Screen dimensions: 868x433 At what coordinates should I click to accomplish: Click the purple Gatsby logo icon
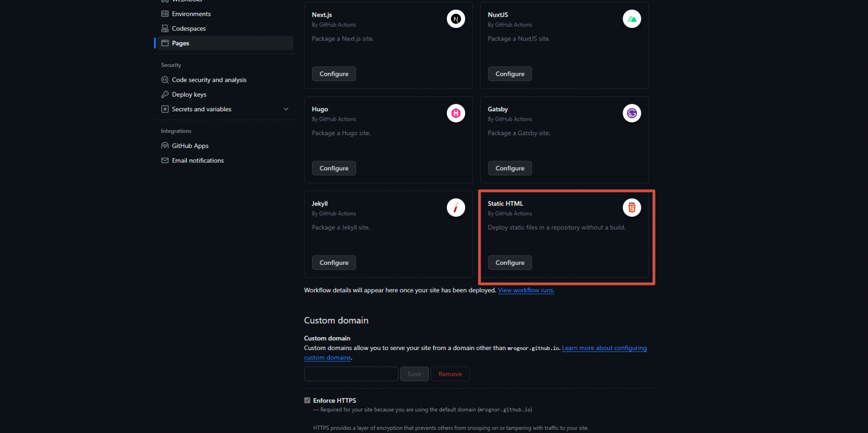[632, 114]
